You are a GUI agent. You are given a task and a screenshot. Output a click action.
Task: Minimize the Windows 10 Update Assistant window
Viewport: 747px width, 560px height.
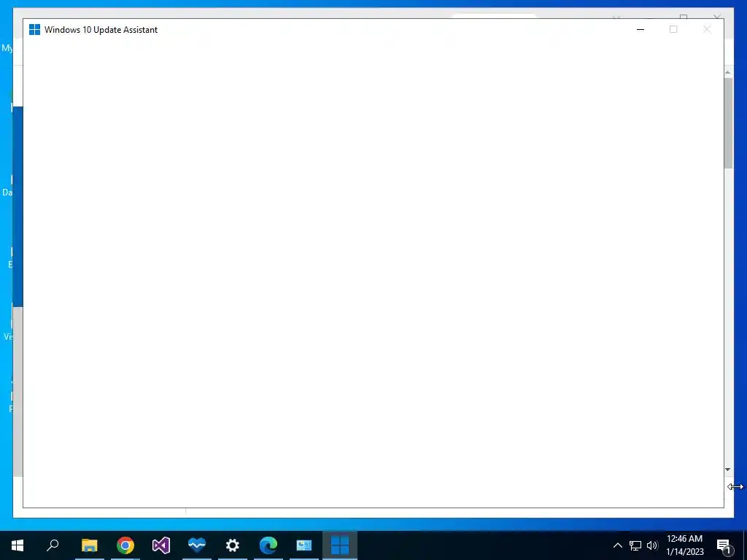(640, 29)
